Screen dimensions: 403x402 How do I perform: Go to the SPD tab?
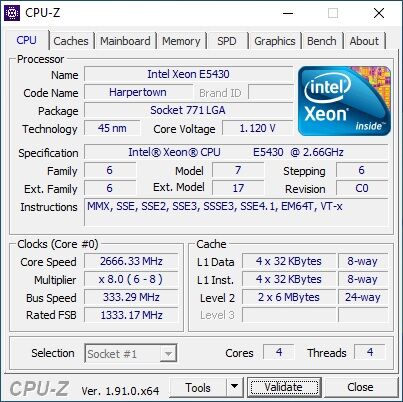tap(227, 41)
